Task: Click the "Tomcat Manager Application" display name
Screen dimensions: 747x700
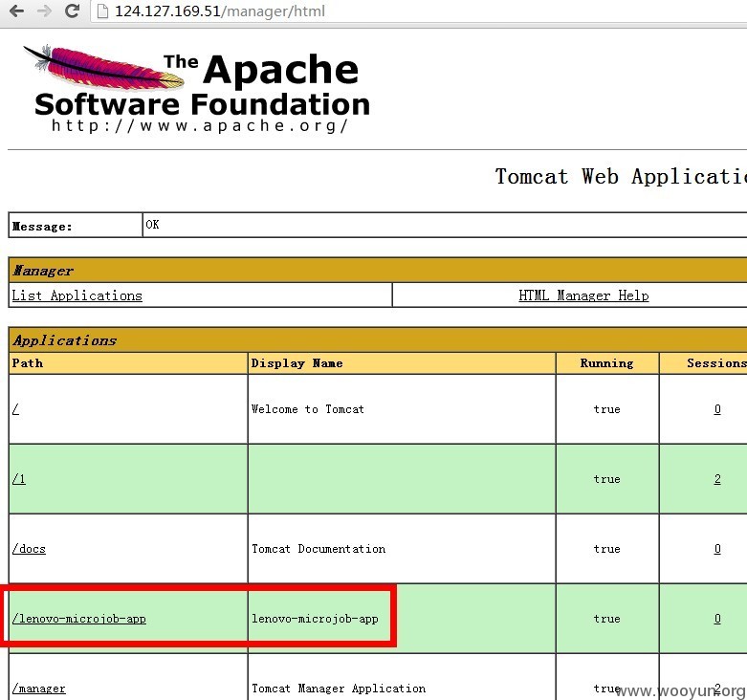Action: (x=339, y=689)
